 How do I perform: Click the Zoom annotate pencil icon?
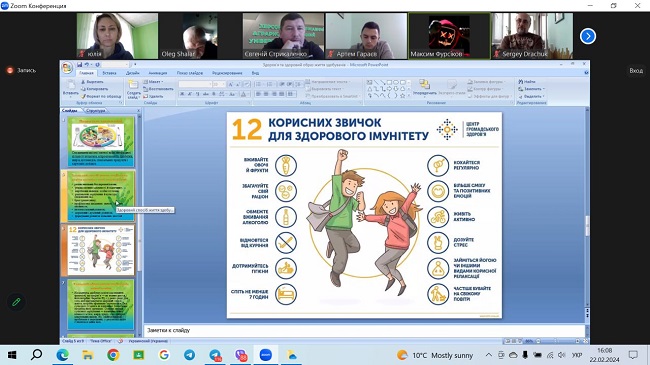pos(16,302)
